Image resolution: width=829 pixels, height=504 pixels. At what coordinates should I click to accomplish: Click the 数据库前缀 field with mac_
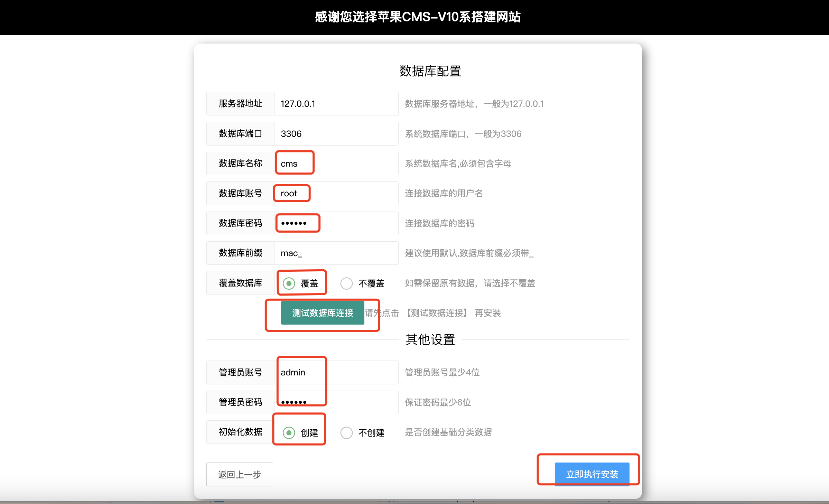336,253
